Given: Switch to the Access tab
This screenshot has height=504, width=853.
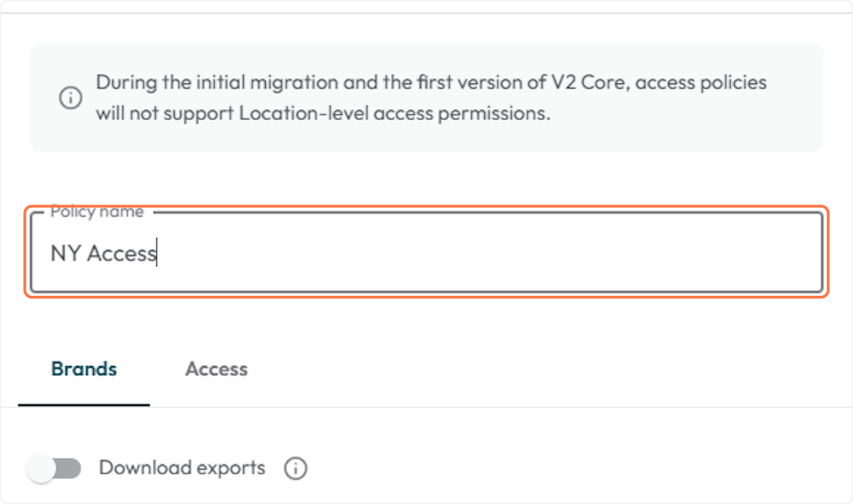Looking at the screenshot, I should [x=216, y=370].
